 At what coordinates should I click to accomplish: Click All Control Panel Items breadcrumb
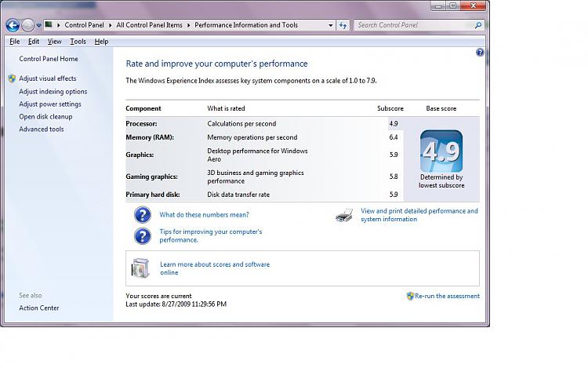pos(149,25)
